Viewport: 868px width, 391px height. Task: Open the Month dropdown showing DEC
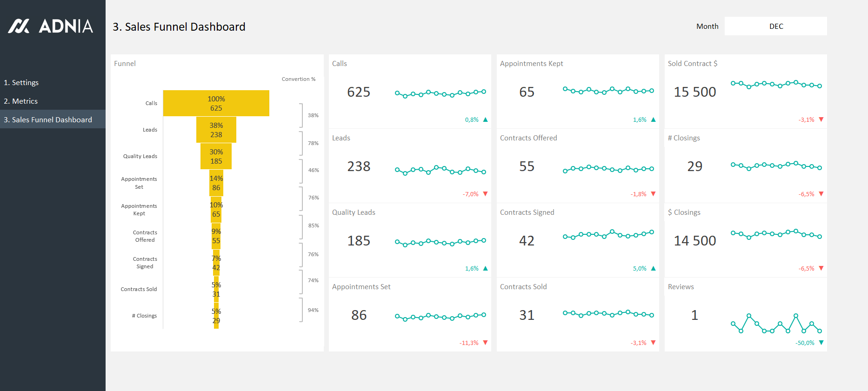775,26
